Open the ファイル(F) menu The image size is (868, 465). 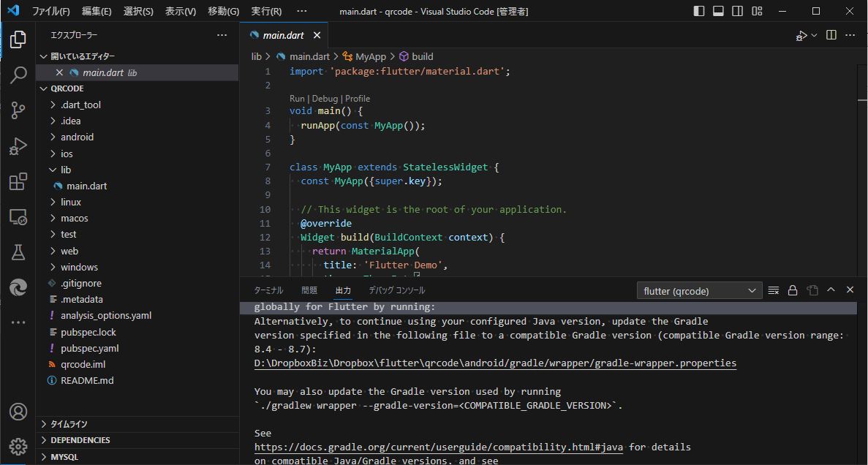[x=51, y=11]
